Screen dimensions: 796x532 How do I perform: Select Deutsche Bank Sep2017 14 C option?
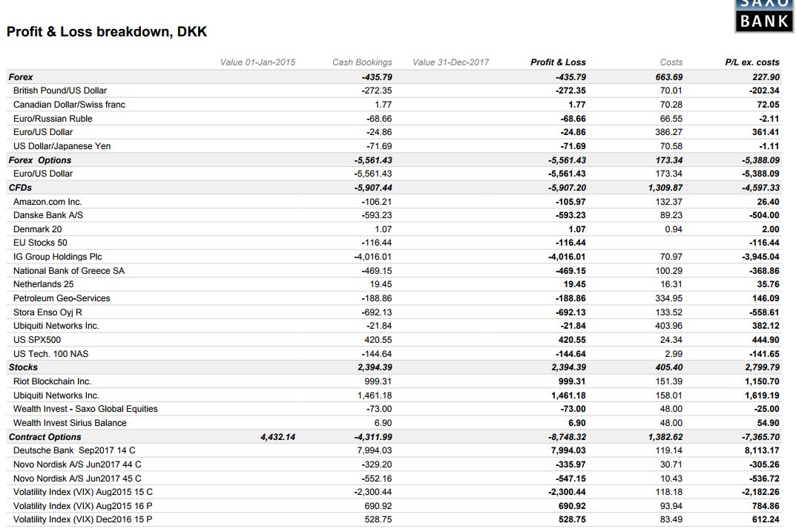(74, 450)
